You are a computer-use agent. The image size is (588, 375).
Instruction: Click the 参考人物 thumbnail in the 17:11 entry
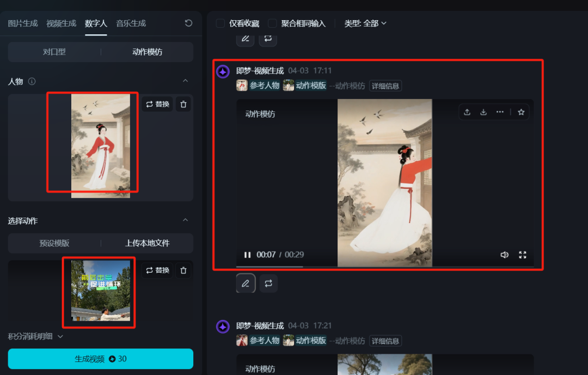(242, 85)
